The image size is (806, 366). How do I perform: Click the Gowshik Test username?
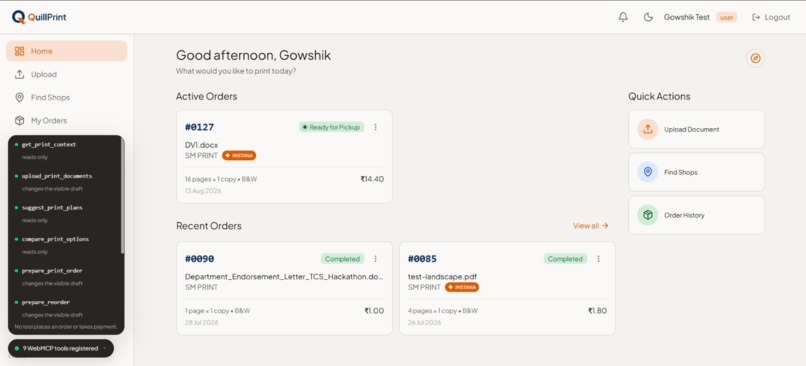click(686, 17)
